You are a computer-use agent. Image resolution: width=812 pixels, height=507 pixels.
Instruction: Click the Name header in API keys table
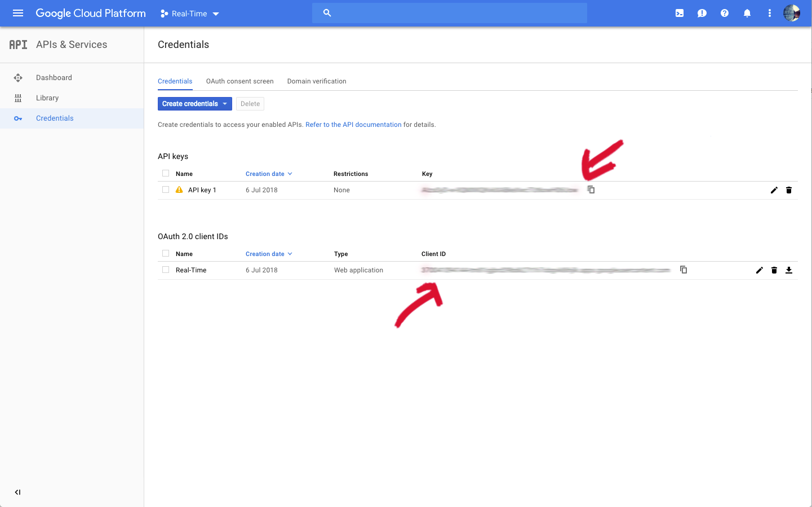(184, 174)
